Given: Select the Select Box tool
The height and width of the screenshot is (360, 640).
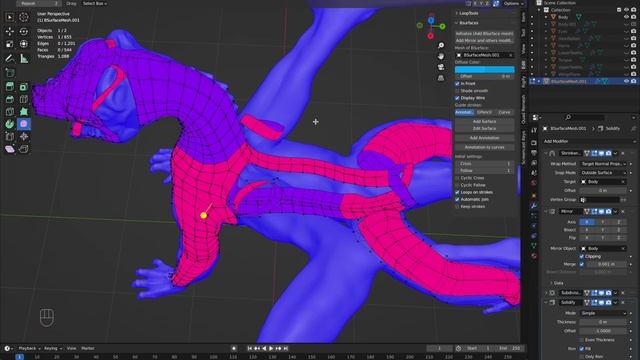Looking at the screenshot, I should [x=9, y=17].
